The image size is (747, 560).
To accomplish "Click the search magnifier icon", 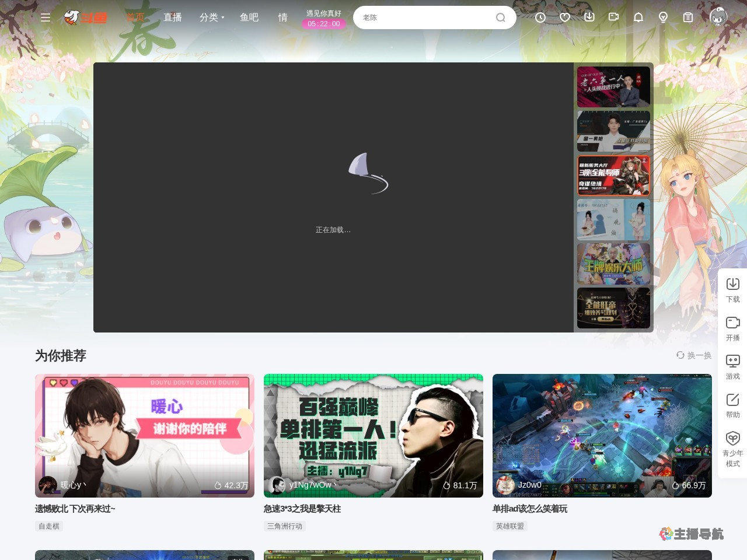I will (500, 17).
